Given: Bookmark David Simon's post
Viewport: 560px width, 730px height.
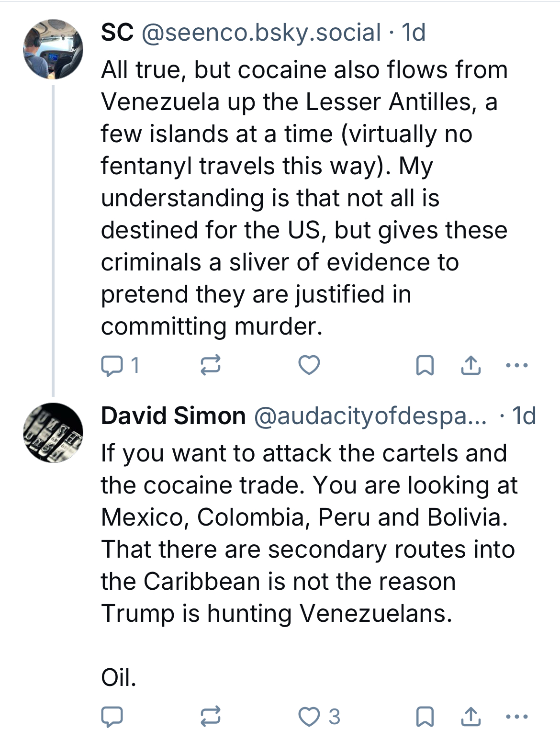Looking at the screenshot, I should [x=425, y=717].
